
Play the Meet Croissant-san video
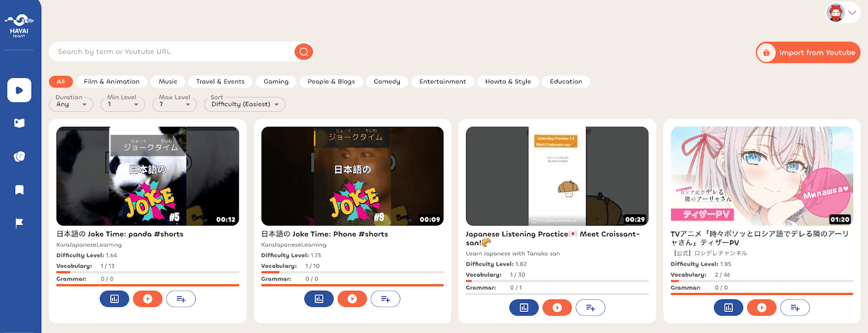[x=557, y=308]
